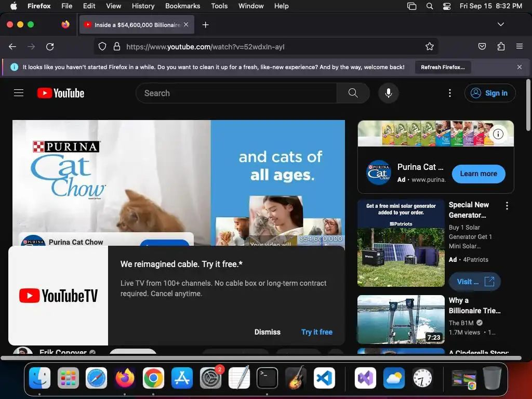Click the Visit button for 4Patriots ad
Image resolution: width=532 pixels, height=399 pixels.
click(475, 282)
